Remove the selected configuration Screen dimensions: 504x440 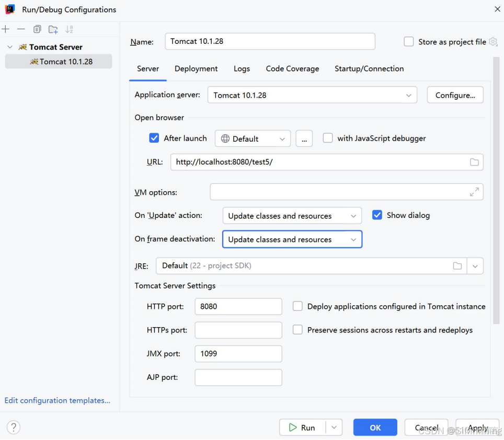[20, 29]
